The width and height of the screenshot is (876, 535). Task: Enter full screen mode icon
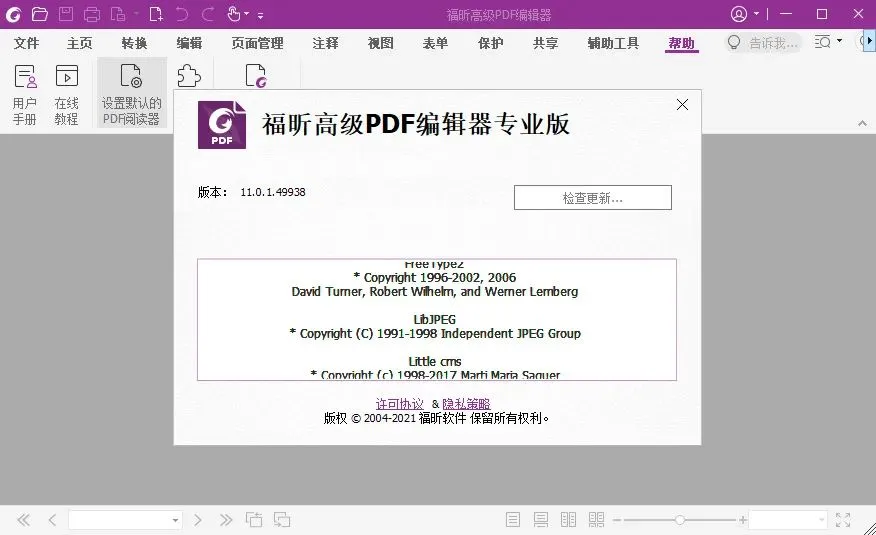(x=842, y=520)
